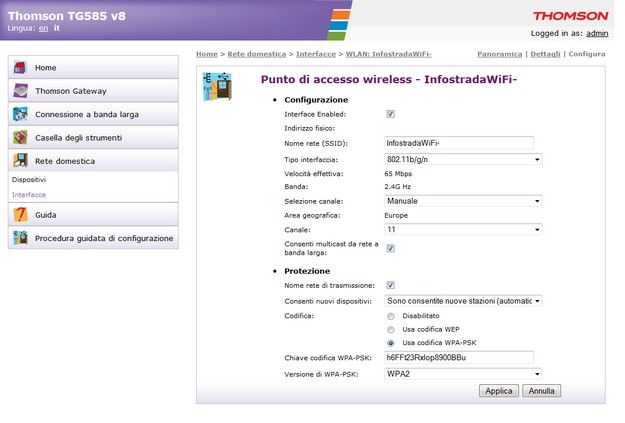Open the Canale dropdown showing 11
Screen dimensions: 625x423
(463, 230)
